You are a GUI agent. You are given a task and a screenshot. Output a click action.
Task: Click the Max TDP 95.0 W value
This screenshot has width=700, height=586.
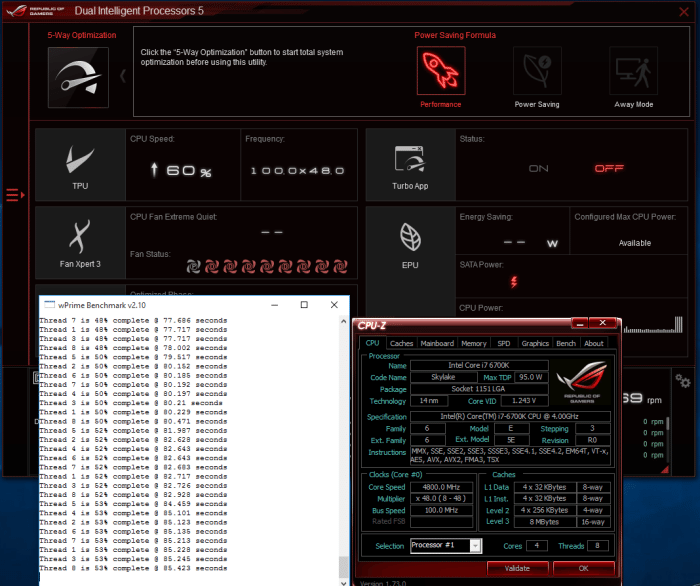coord(531,377)
